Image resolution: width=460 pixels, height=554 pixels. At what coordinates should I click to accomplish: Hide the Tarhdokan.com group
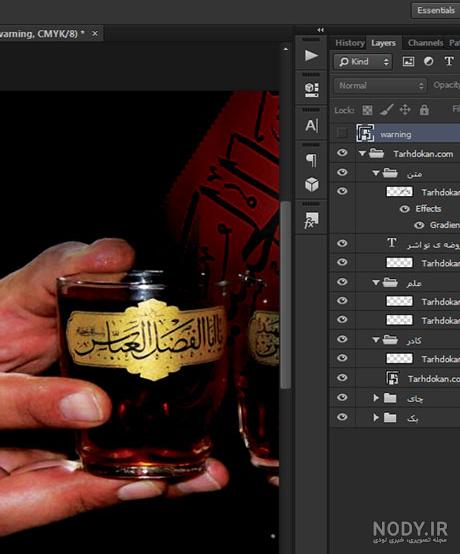coord(342,153)
